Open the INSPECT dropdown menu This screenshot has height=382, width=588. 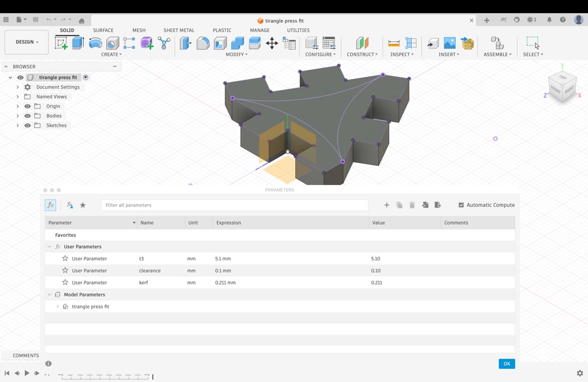click(x=402, y=54)
